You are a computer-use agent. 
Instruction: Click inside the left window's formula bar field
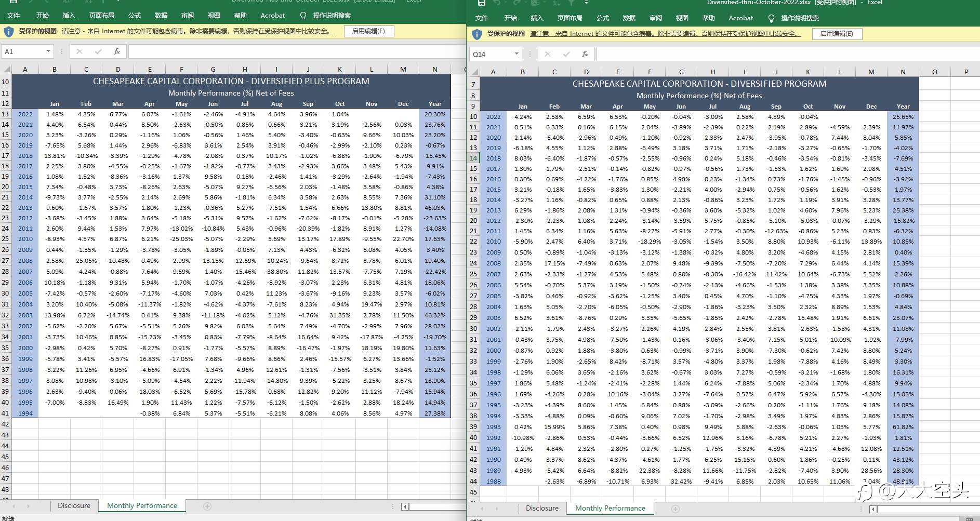click(296, 51)
